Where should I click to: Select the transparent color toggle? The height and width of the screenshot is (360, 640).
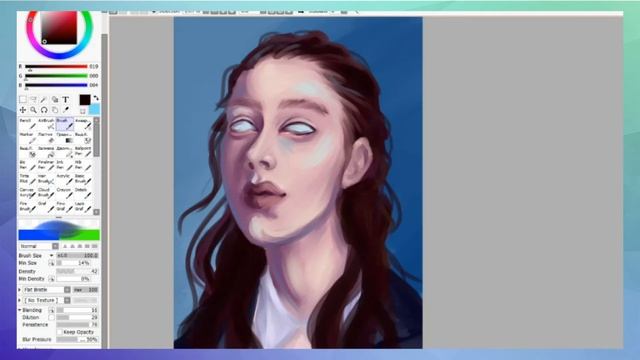click(83, 111)
